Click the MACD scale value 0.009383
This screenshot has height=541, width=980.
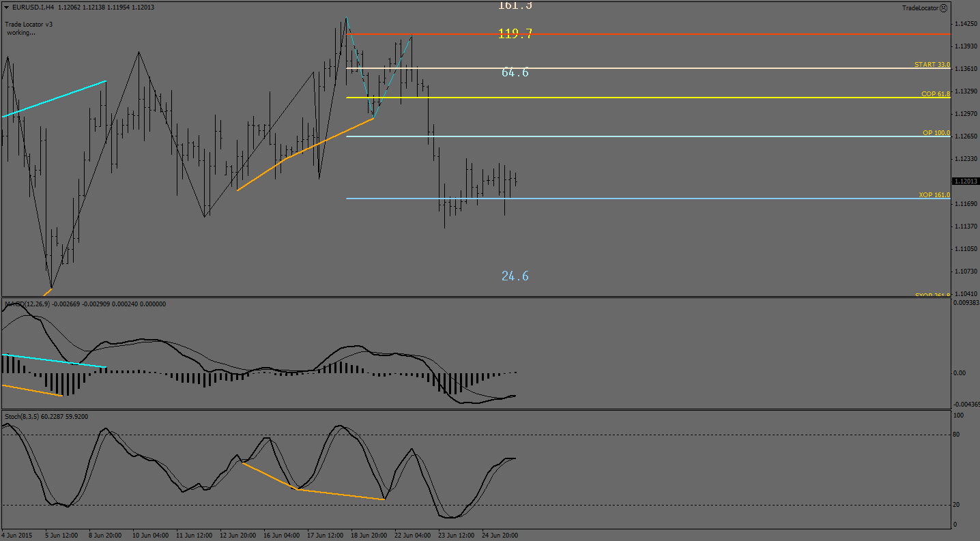coord(966,302)
